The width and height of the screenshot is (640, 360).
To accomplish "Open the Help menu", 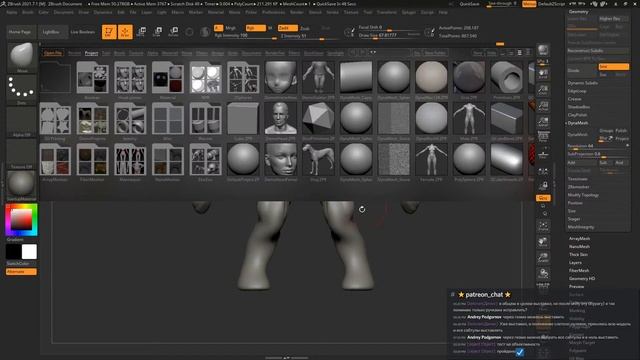I will (x=443, y=12).
